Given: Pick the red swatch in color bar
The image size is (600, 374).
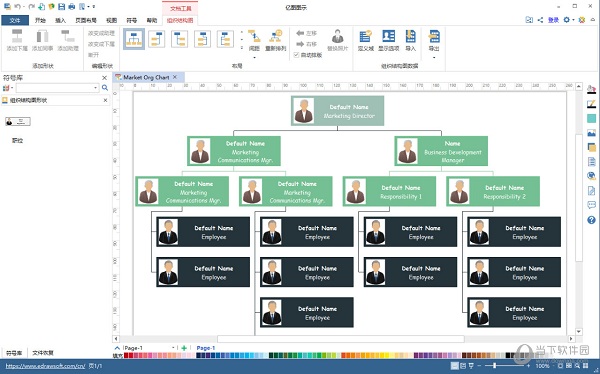Looking at the screenshot, I should pyautogui.click(x=126, y=356).
